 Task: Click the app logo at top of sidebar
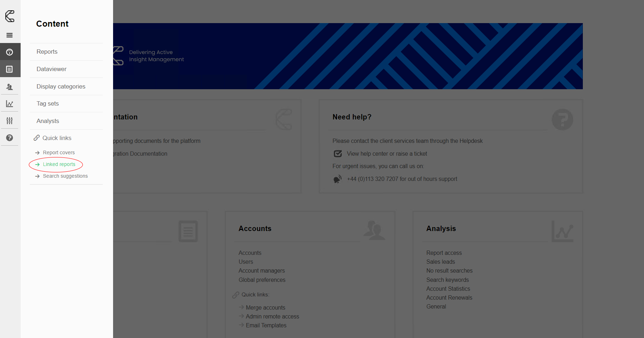tap(10, 16)
